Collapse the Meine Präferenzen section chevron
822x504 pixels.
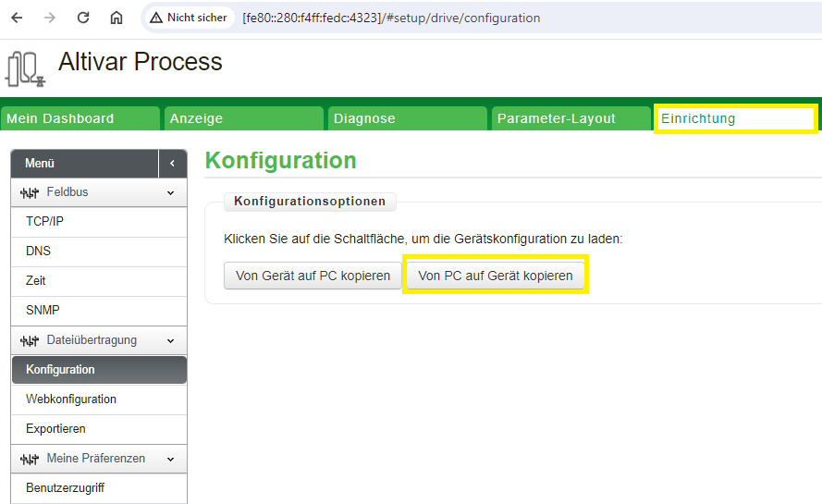pyautogui.click(x=170, y=460)
